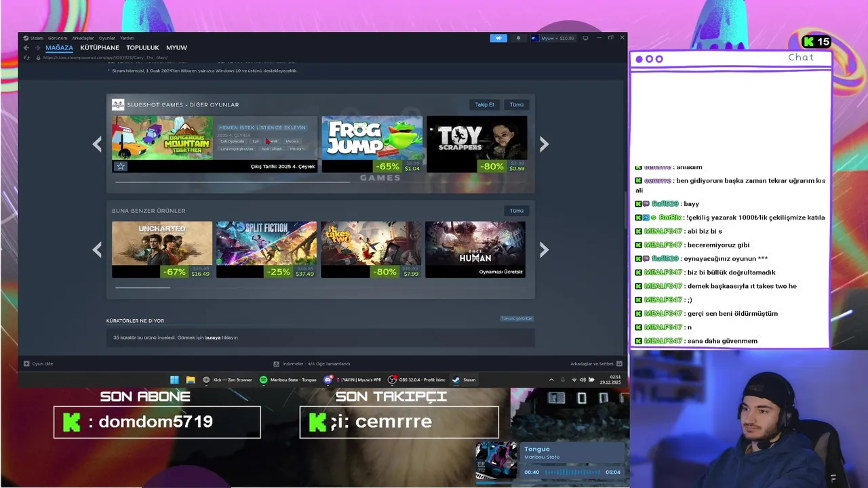Switch to OBS 32.0.4 taskbar item
This screenshot has height=488, width=868.
pos(416,380)
